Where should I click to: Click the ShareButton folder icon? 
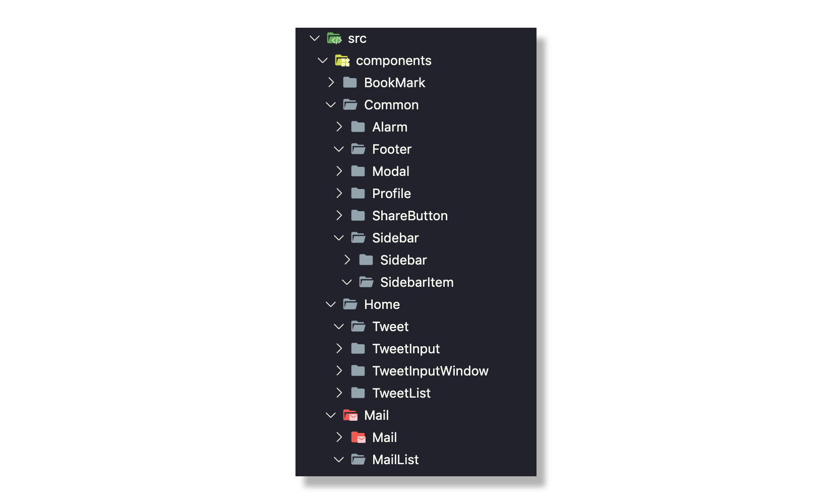tap(358, 216)
